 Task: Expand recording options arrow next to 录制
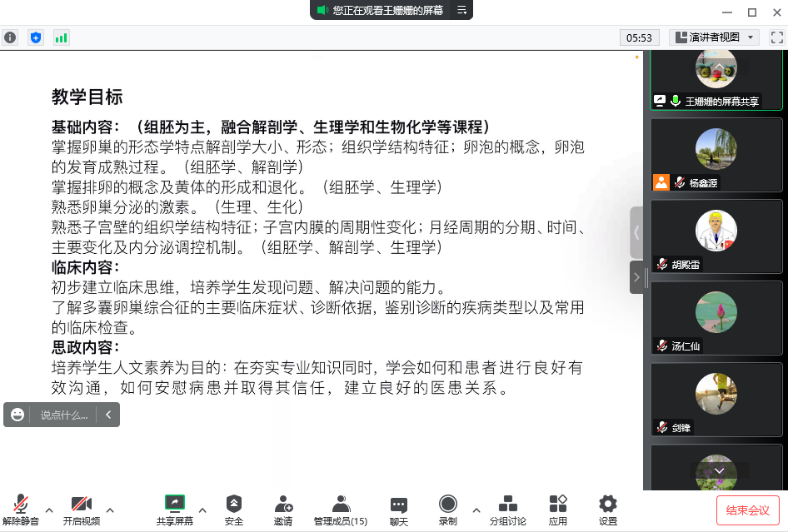click(476, 510)
